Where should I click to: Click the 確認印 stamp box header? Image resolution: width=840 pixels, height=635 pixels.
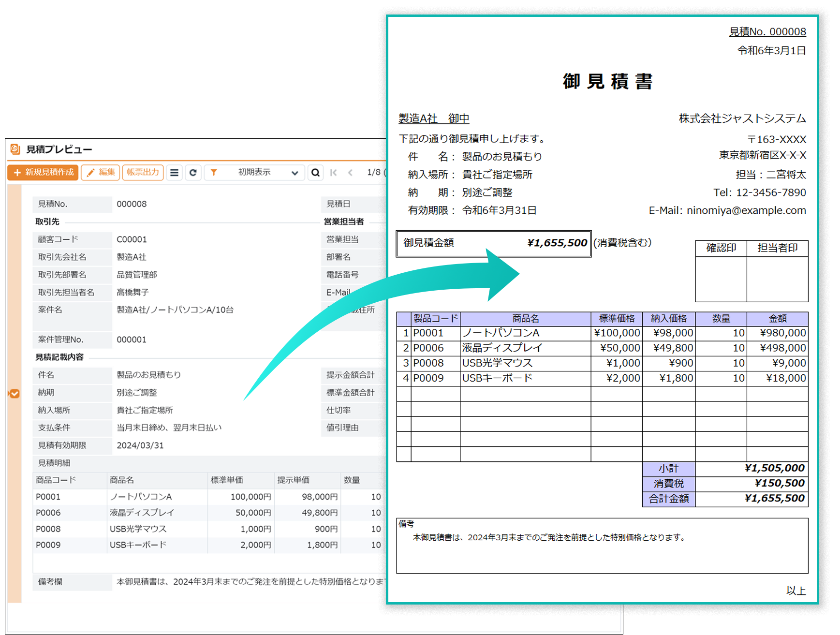pos(721,249)
